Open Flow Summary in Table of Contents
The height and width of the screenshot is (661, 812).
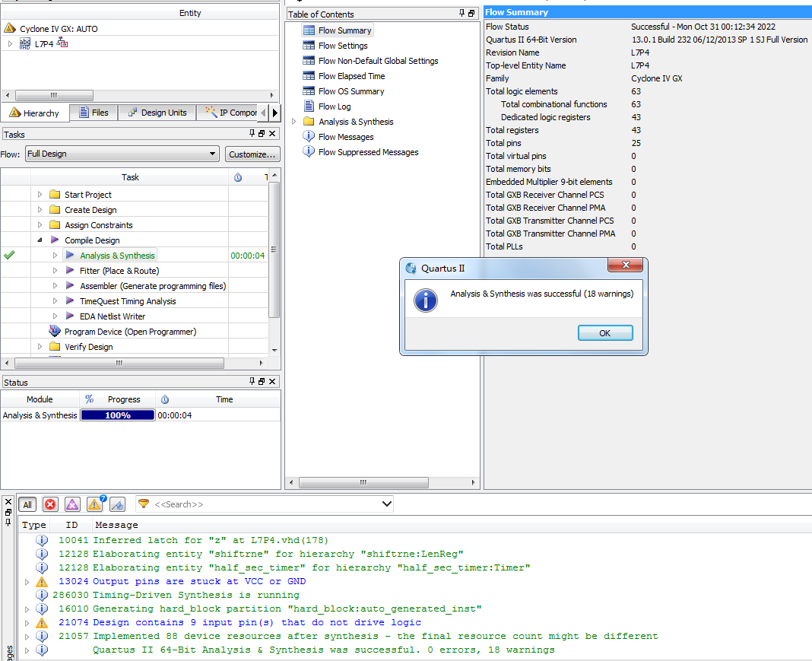337,30
